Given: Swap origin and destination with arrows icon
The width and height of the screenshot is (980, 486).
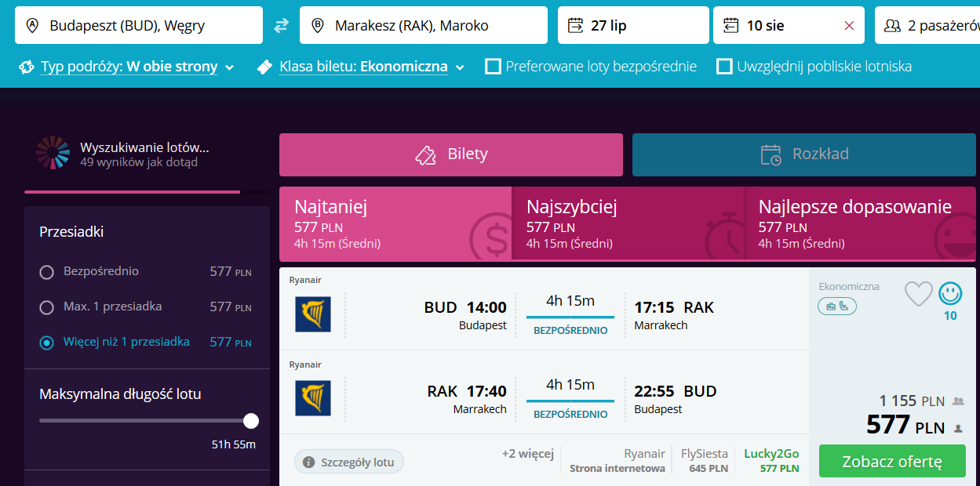Looking at the screenshot, I should [x=281, y=26].
